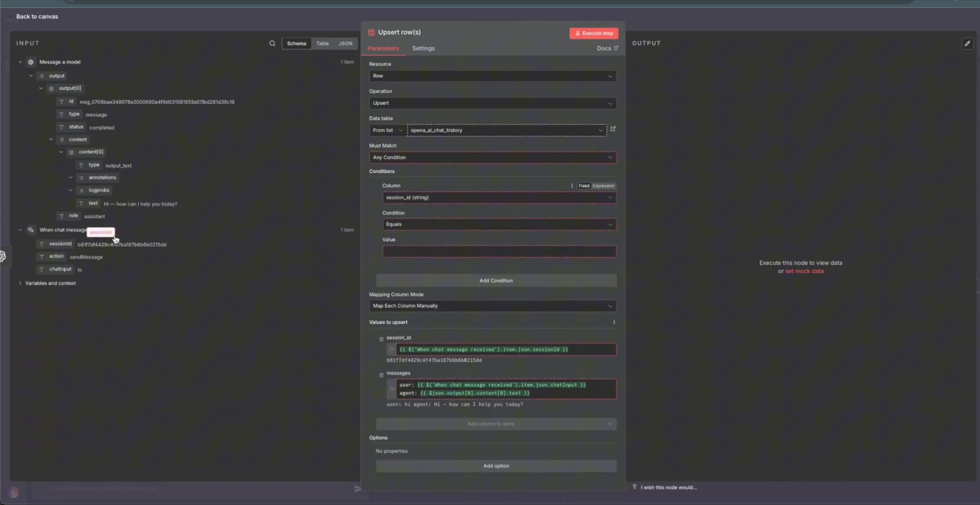Open the session_id (string) column dropdown
Screen dimensions: 980x505
click(499, 198)
